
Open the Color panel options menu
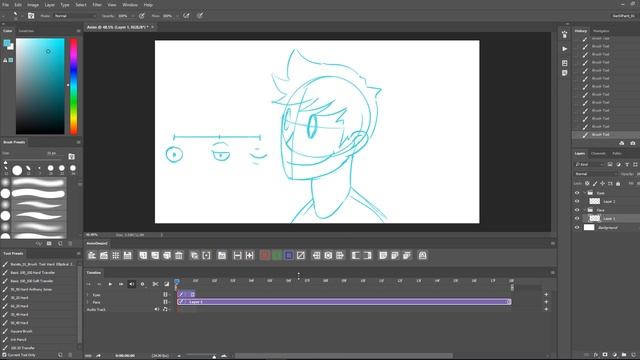[x=78, y=31]
